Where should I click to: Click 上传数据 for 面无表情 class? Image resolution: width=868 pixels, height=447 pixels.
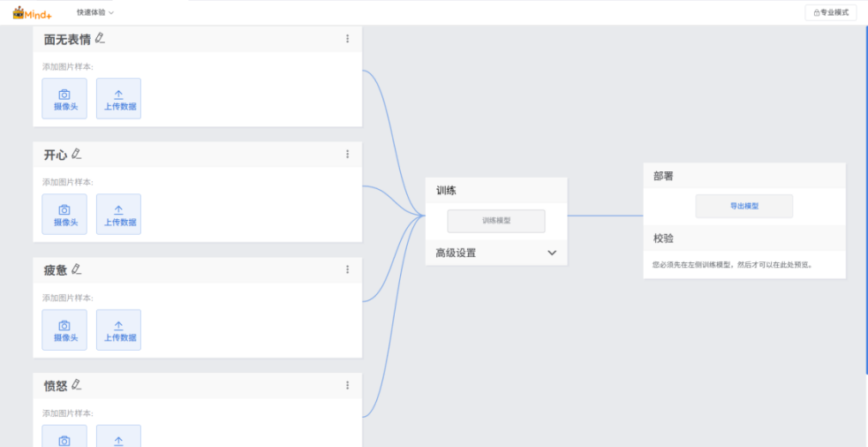click(x=118, y=99)
